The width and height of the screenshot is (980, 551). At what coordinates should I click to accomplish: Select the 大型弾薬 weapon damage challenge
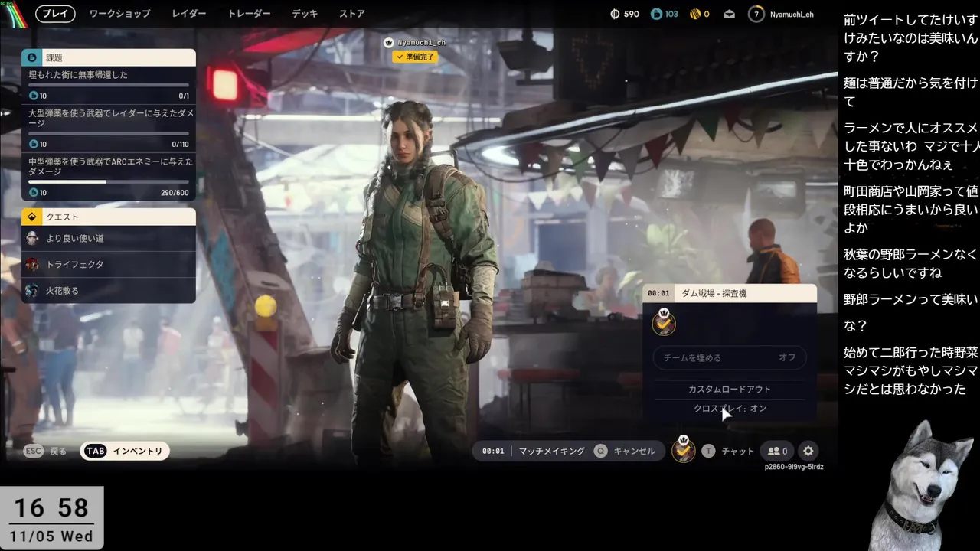[x=109, y=128]
